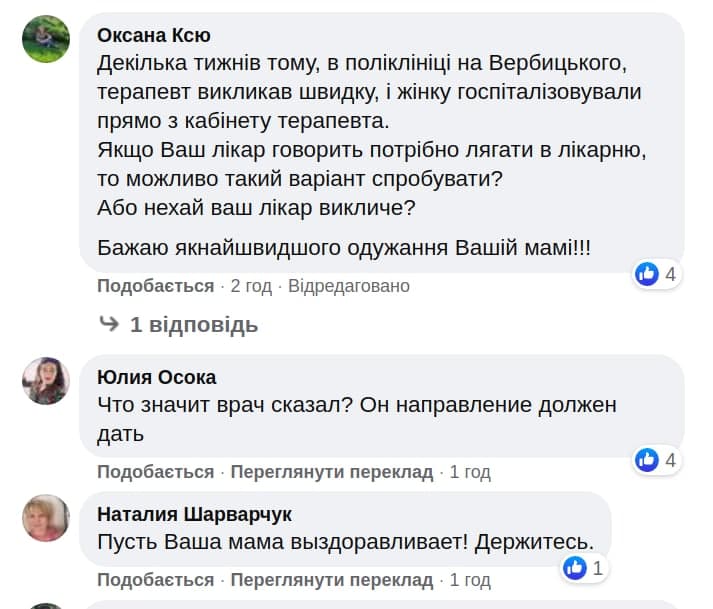Like Юлия Осока's comment via 'Подобається'

[155, 472]
